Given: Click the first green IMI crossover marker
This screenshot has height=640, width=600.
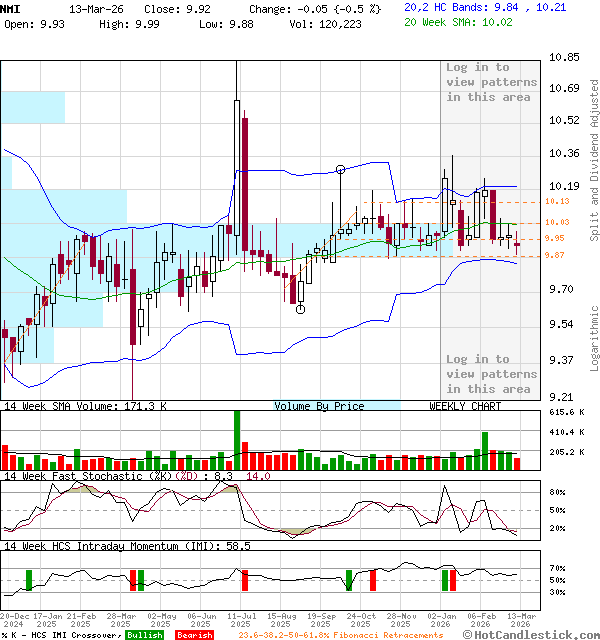Looking at the screenshot, I should tap(29, 580).
